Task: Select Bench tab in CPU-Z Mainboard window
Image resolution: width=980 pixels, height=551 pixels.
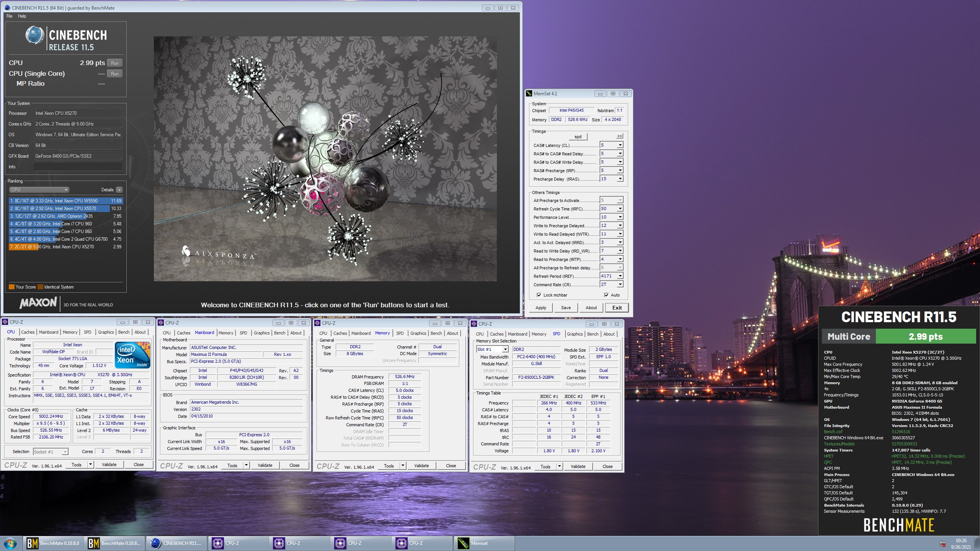Action: (x=279, y=333)
